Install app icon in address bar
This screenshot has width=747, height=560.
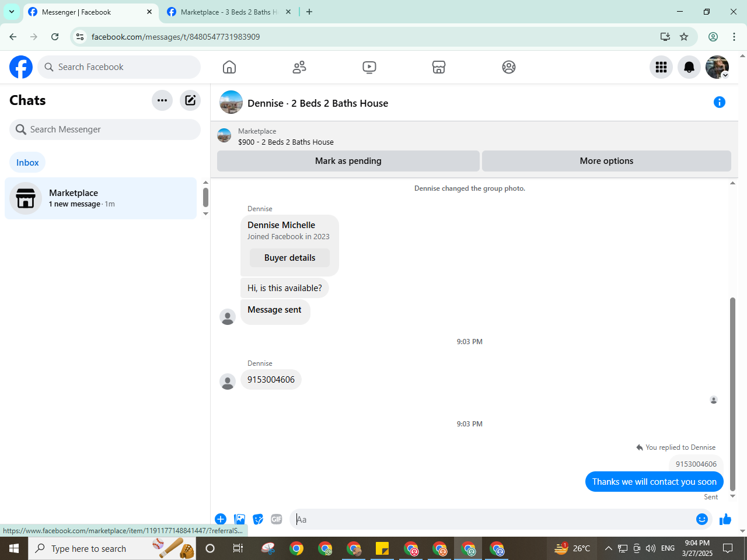click(x=665, y=37)
